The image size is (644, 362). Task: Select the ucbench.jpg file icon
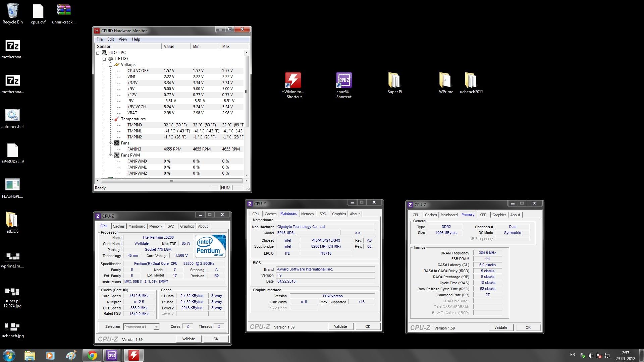coord(13,330)
